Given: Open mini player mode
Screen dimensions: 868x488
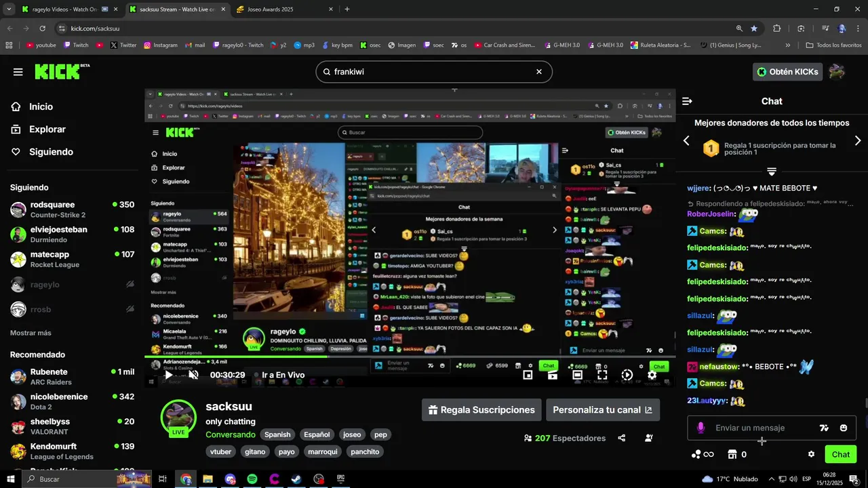Looking at the screenshot, I should [528, 375].
